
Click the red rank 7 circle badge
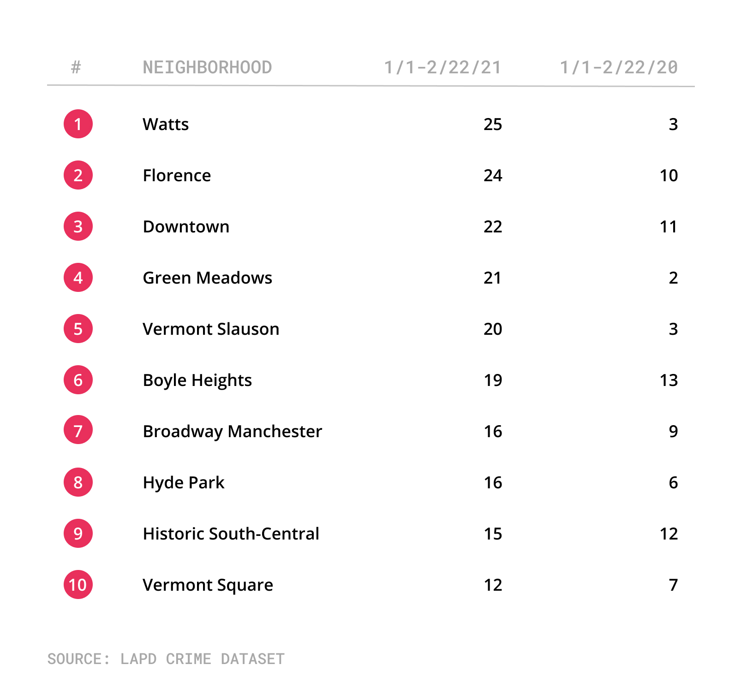[x=78, y=430]
